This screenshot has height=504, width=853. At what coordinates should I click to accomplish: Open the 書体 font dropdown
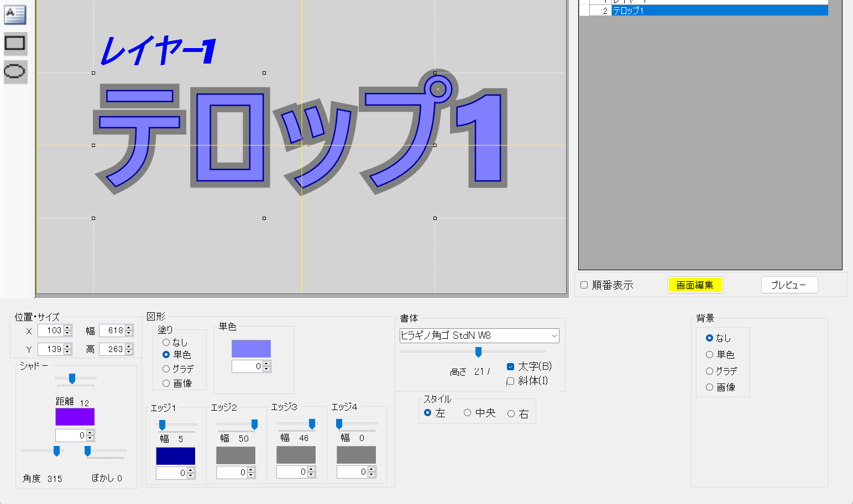point(479,335)
